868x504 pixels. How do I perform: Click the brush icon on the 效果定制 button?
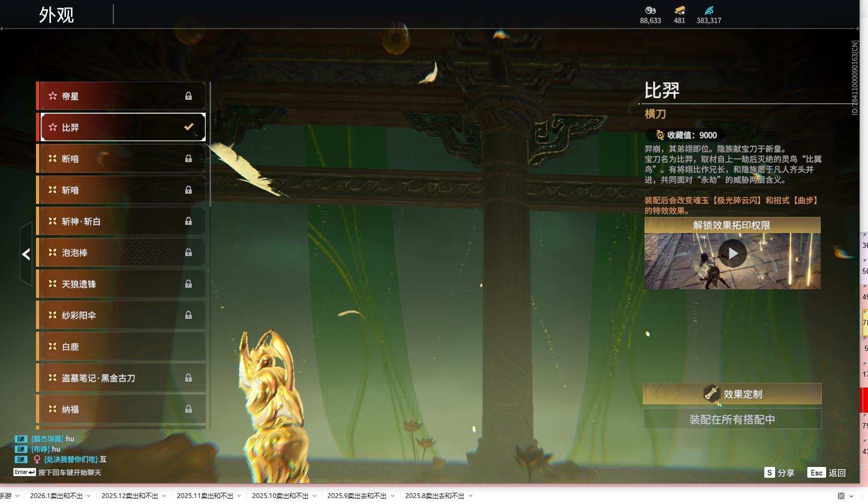tap(712, 393)
